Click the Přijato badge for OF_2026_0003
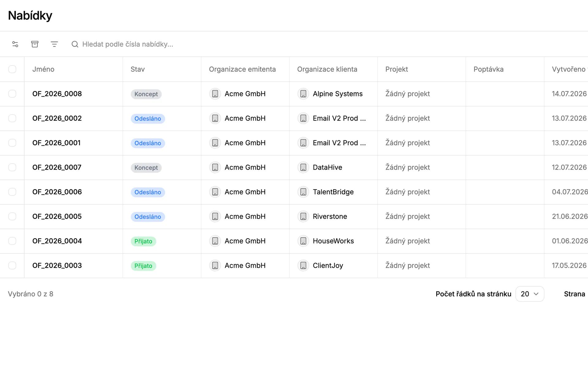 pos(143,266)
